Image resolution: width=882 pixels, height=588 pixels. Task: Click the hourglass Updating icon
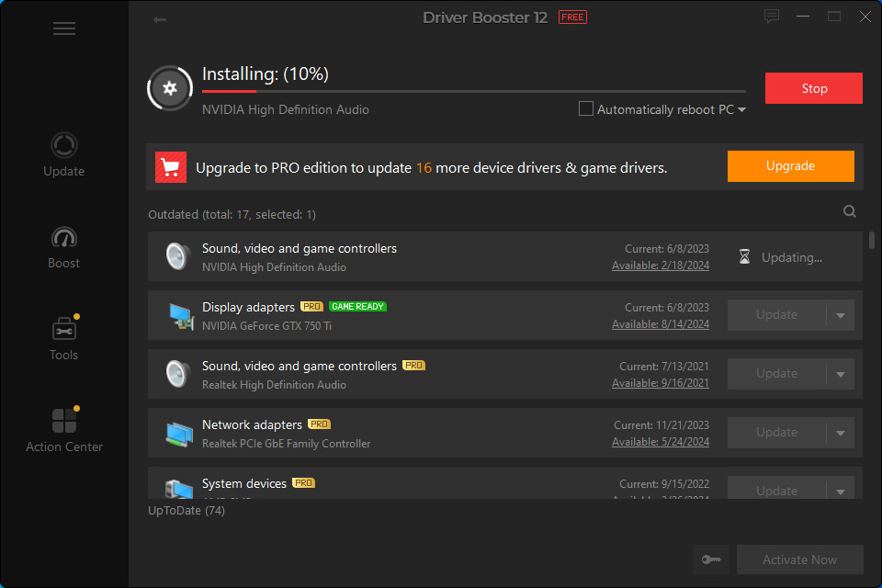[x=744, y=257]
